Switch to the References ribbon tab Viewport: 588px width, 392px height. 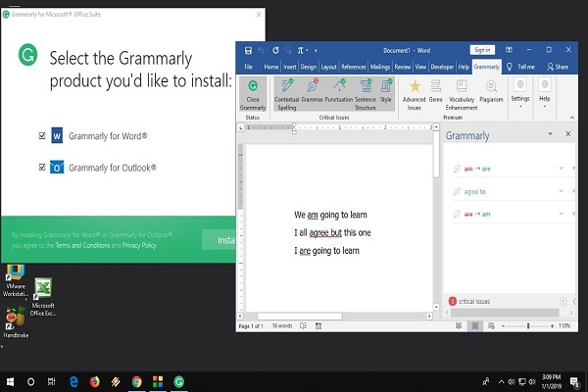point(354,66)
